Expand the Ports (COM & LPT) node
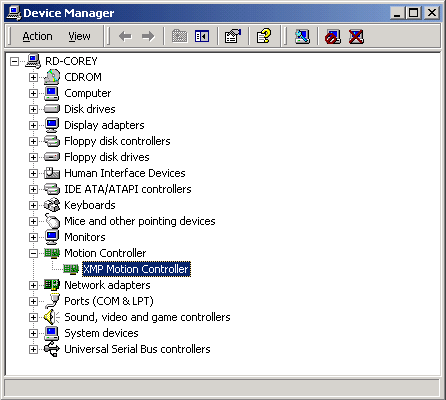This screenshot has height=400, width=446. click(33, 301)
